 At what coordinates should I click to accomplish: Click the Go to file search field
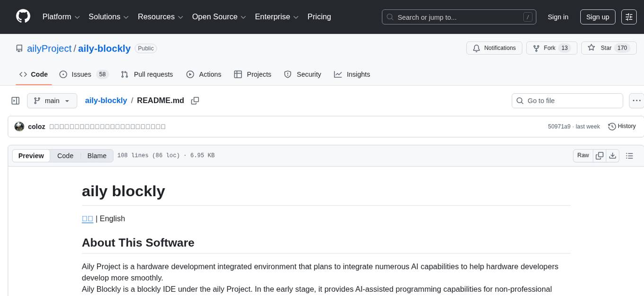click(567, 101)
